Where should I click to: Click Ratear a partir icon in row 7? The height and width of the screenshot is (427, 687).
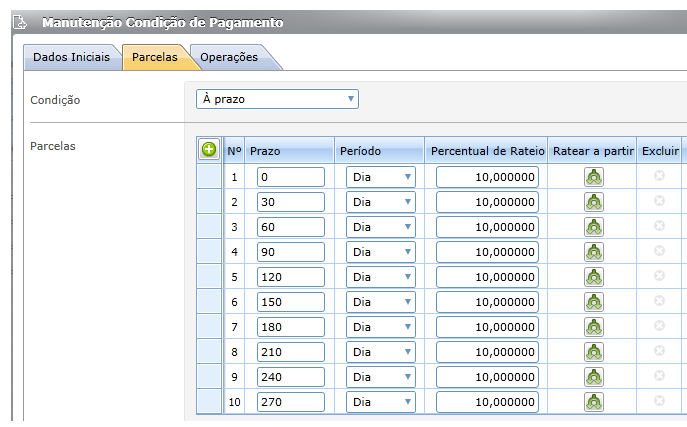point(594,327)
